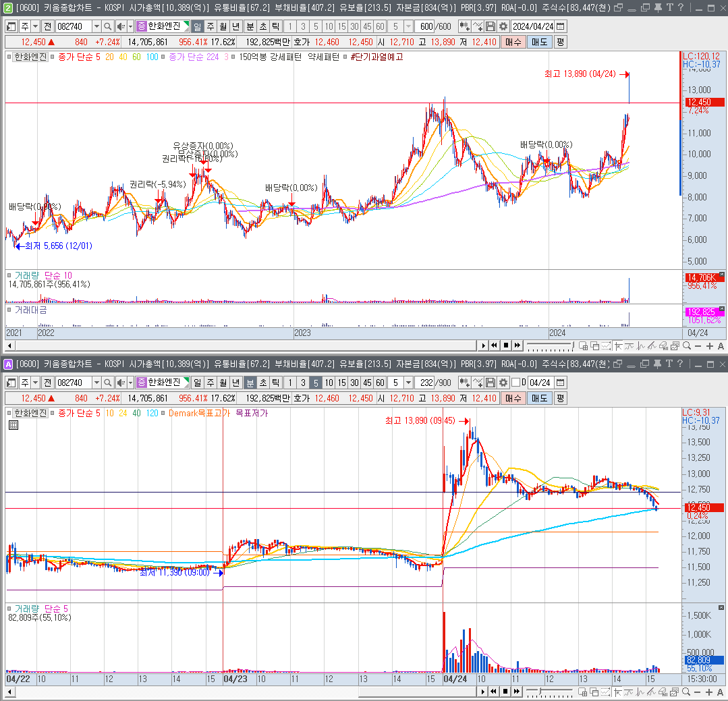Image resolution: width=728 pixels, height=701 pixels.
Task: Open the settings gear in the top chart toolbar
Action: pos(503,26)
